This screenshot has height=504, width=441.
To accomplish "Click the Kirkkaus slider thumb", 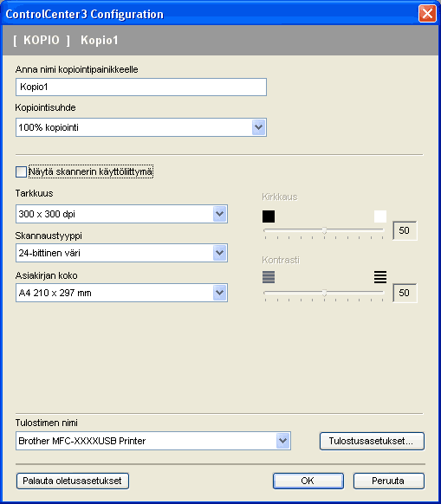I will pyautogui.click(x=325, y=230).
